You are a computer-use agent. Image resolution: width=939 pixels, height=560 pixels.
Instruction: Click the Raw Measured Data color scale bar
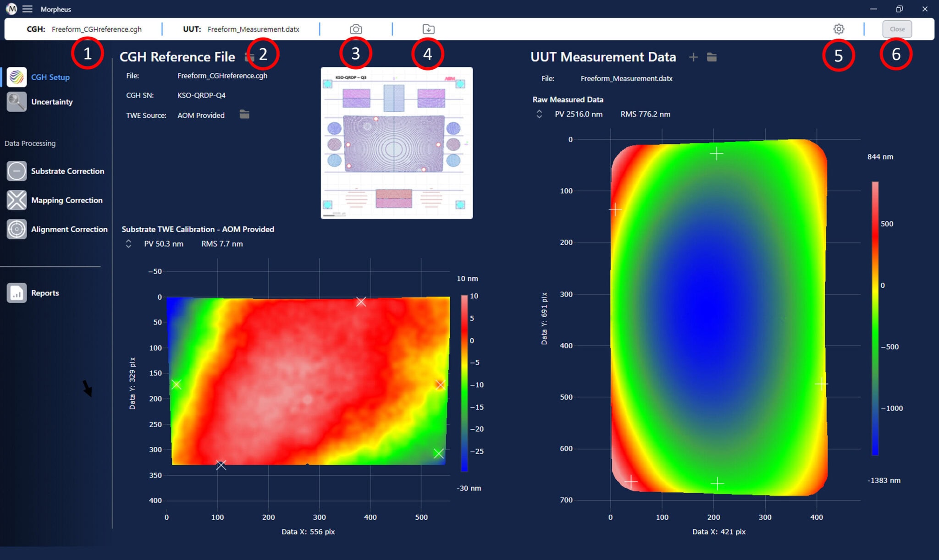tap(875, 318)
